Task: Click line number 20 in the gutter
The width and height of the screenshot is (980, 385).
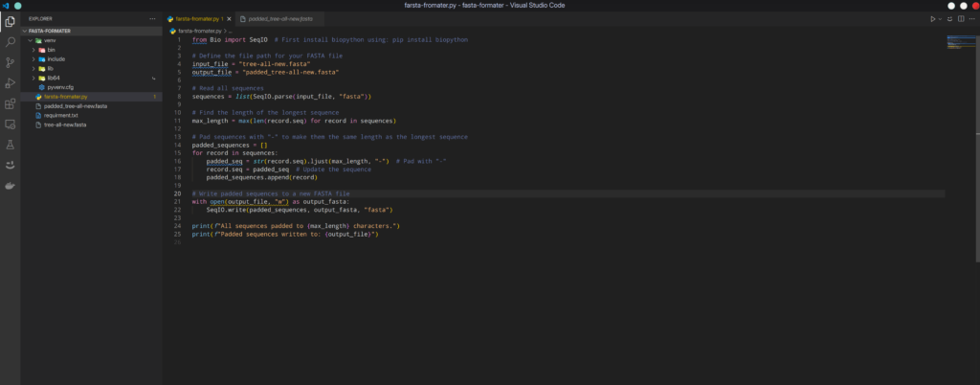Action: (177, 193)
